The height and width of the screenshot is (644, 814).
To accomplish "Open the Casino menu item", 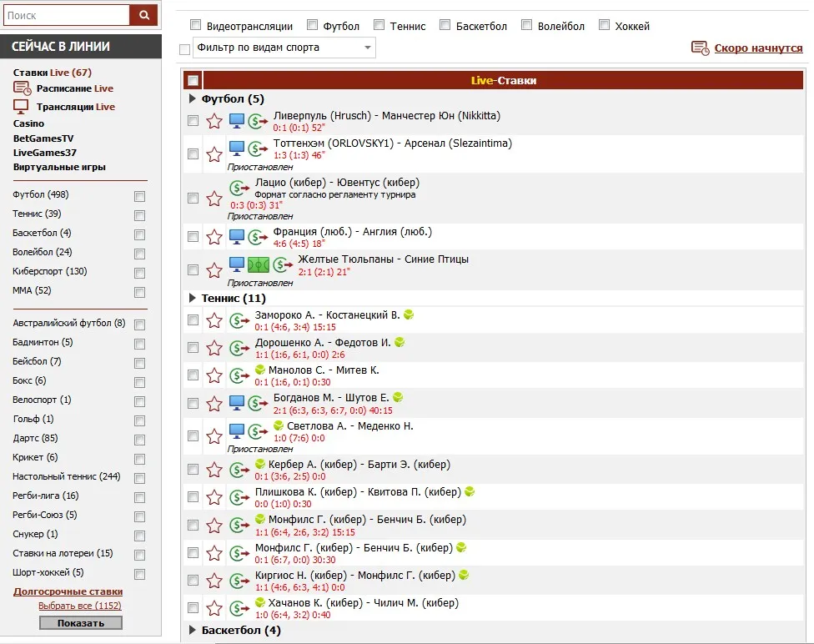I will (x=28, y=123).
